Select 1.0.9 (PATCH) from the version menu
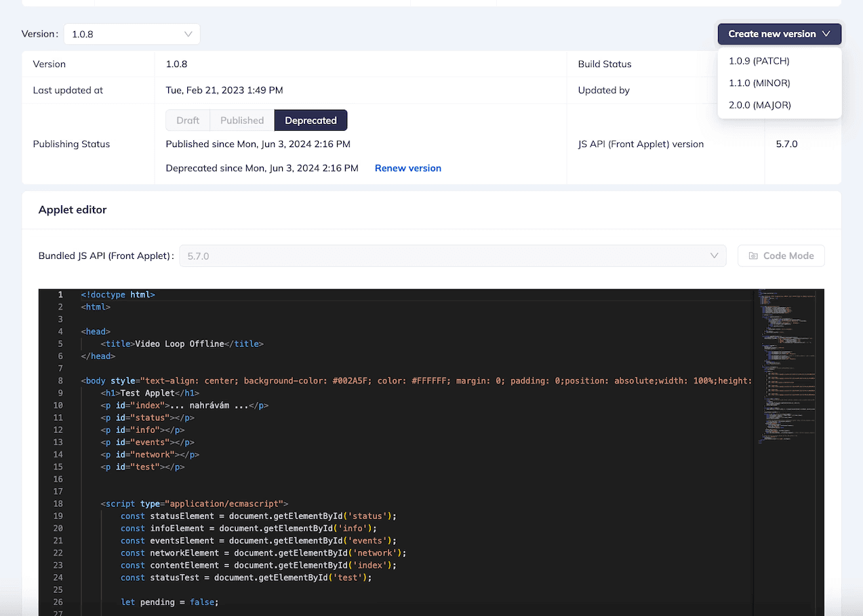Screen dimensions: 863x616 click(758, 60)
